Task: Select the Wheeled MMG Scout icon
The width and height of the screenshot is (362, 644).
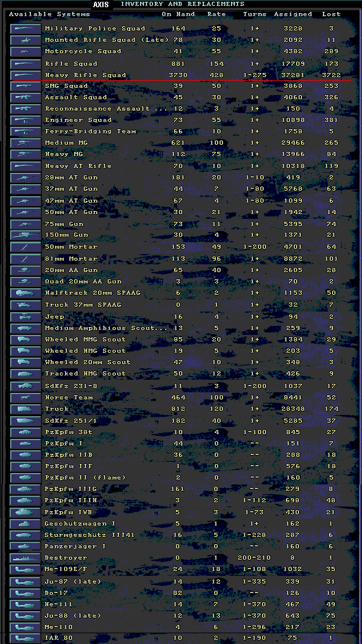Action: tap(26, 340)
